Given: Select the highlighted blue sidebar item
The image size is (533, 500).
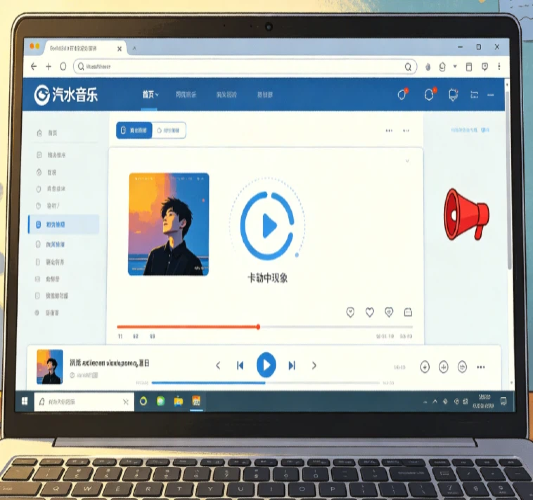Looking at the screenshot, I should (x=64, y=224).
